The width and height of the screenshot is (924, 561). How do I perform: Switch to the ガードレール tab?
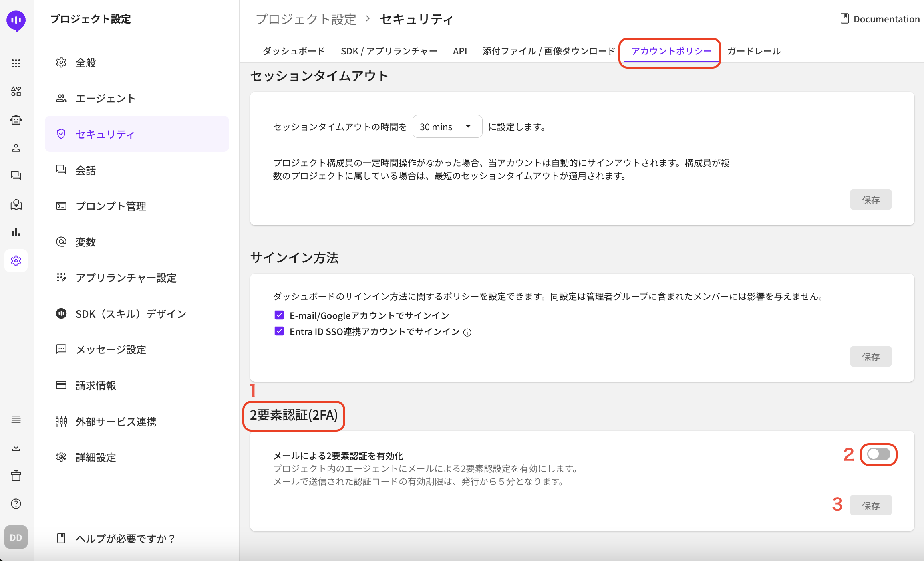(x=754, y=51)
